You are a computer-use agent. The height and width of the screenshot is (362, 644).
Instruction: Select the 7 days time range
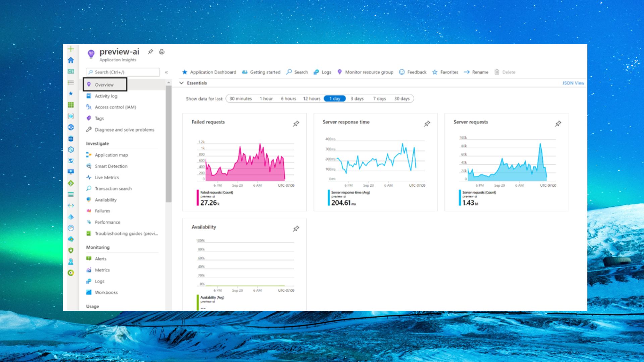tap(380, 99)
